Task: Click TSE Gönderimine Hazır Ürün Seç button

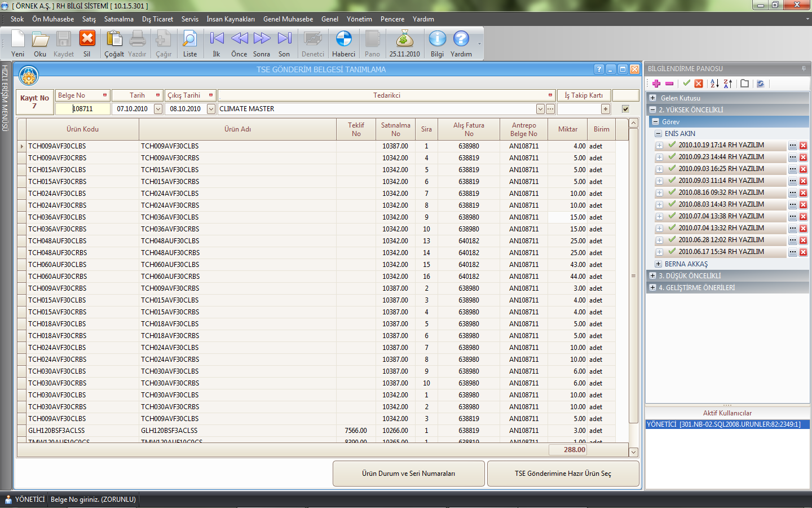Action: 563,474
